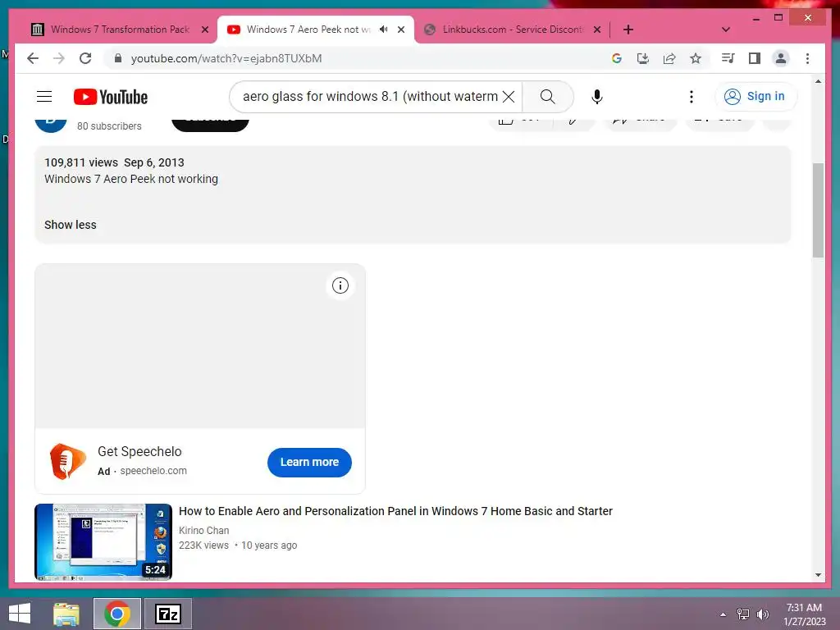This screenshot has width=840, height=630.
Task: Open ad info icon
Action: coord(340,285)
